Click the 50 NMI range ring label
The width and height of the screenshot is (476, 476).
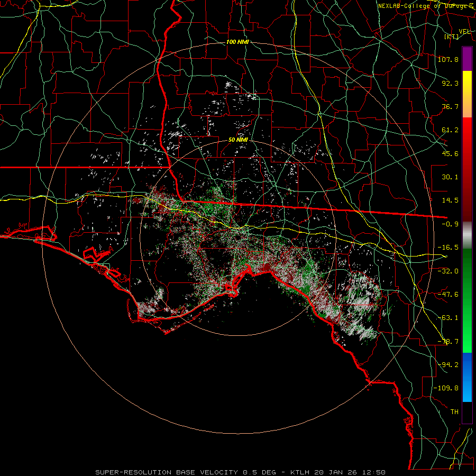pyautogui.click(x=239, y=140)
